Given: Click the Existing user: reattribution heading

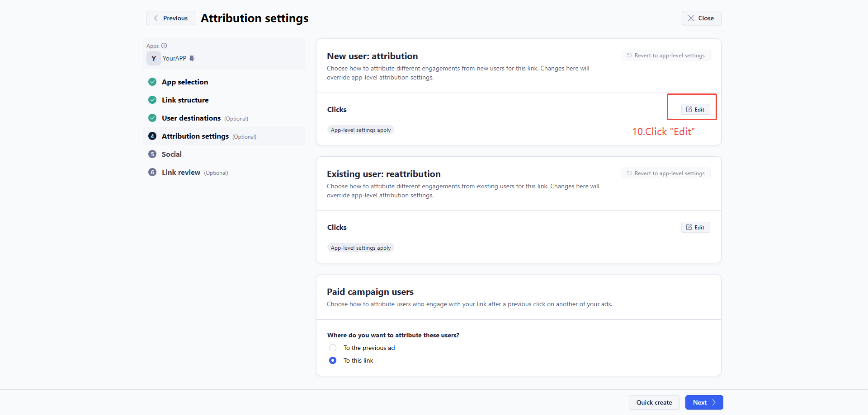Looking at the screenshot, I should pos(384,174).
